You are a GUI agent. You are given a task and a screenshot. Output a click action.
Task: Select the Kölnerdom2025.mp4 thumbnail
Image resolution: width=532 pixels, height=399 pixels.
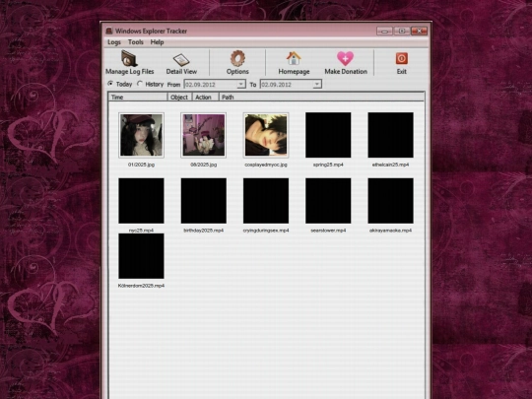coord(141,256)
